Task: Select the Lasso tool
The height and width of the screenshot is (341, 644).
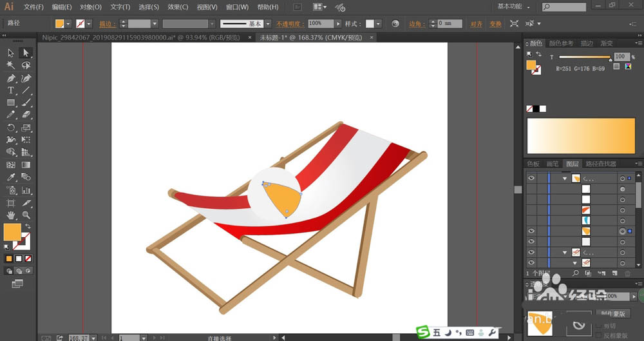Action: tap(26, 65)
